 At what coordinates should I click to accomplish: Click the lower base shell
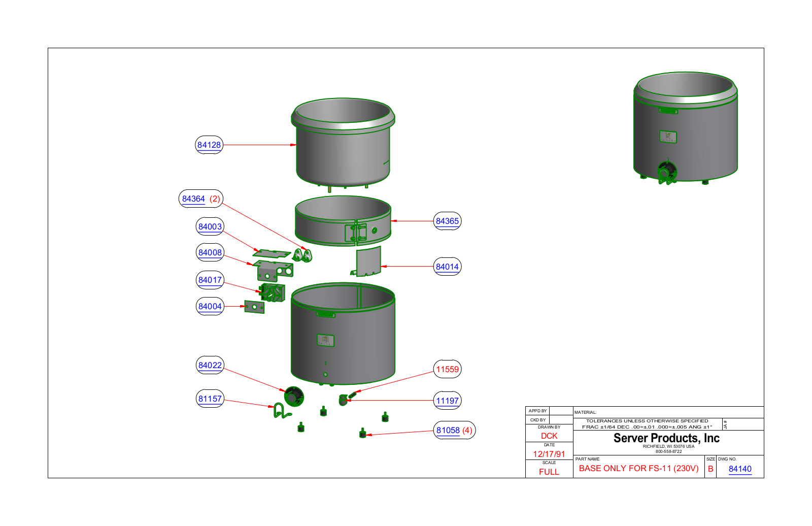pos(343,334)
